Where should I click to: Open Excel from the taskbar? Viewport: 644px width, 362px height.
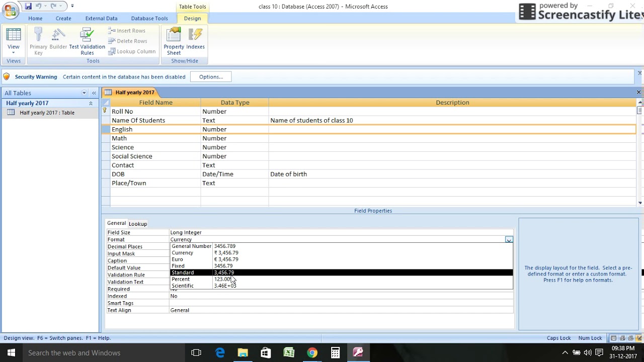click(x=289, y=353)
